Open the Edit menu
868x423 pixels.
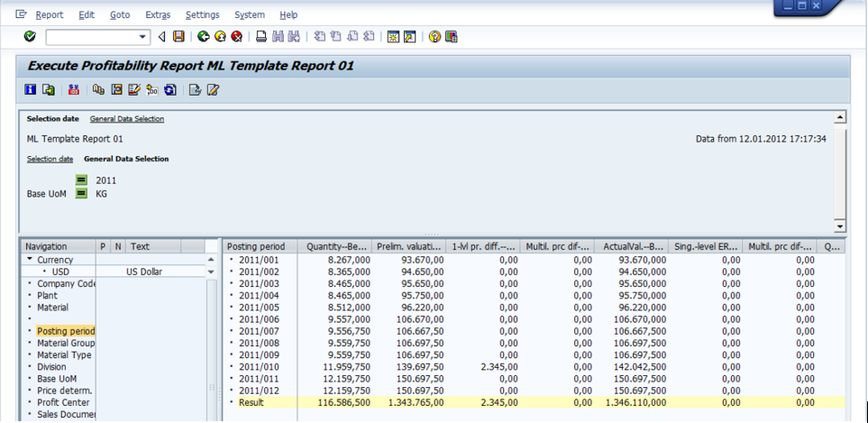pyautogui.click(x=87, y=15)
